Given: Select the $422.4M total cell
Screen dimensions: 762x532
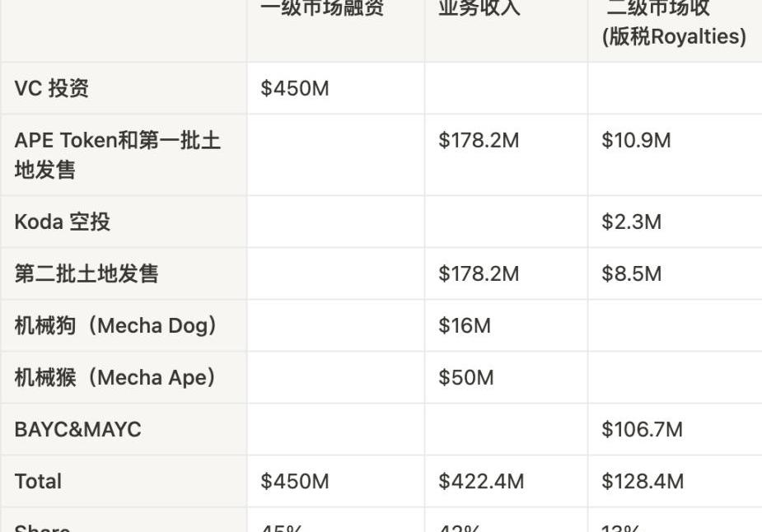Looking at the screenshot, I should tap(481, 481).
